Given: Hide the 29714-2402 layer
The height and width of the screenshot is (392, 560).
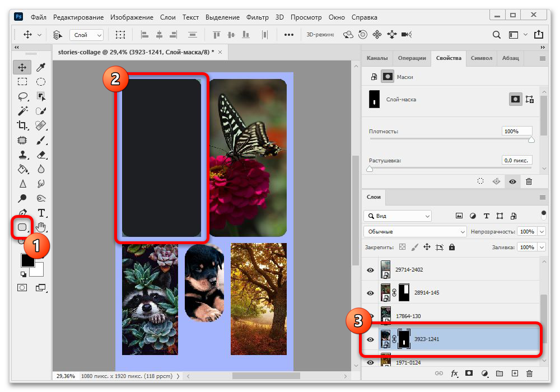Looking at the screenshot, I should click(x=370, y=270).
